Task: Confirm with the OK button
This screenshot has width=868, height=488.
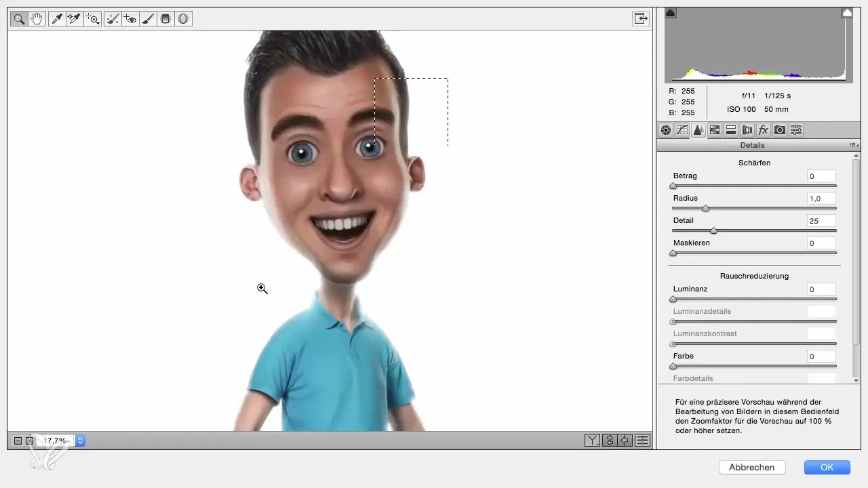Action: [827, 467]
